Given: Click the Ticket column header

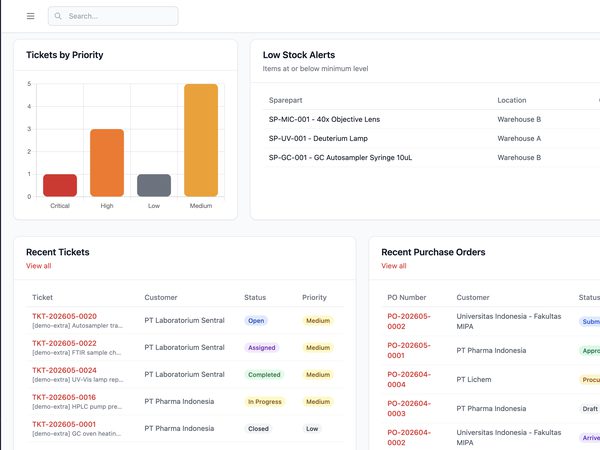Looking at the screenshot, I should click(x=42, y=297).
